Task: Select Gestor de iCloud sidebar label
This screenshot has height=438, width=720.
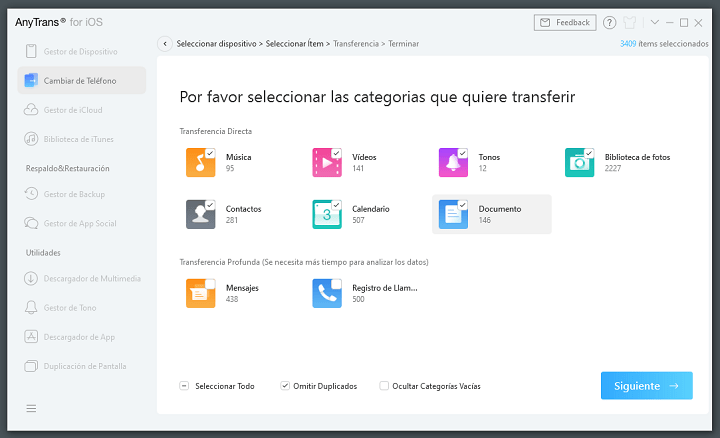Action: tap(73, 110)
